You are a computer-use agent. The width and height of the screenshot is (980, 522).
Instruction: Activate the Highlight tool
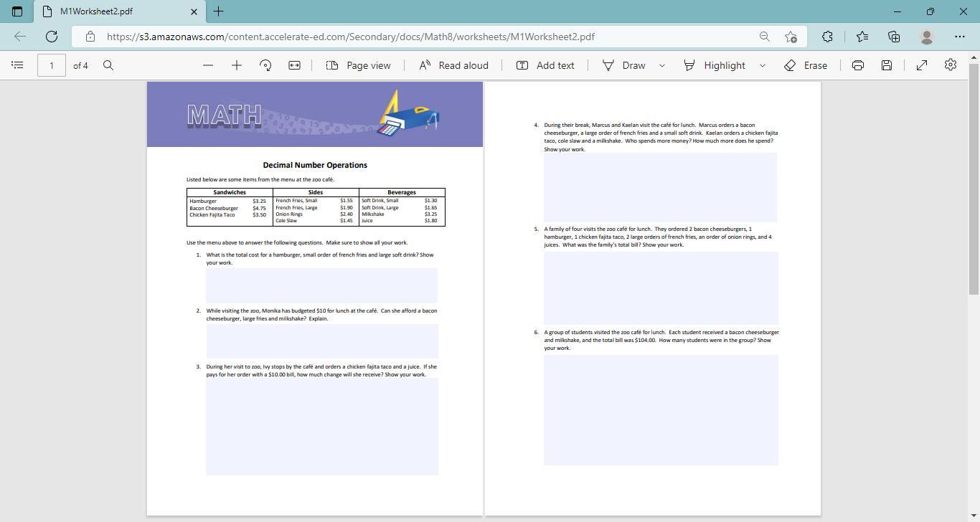coord(715,65)
